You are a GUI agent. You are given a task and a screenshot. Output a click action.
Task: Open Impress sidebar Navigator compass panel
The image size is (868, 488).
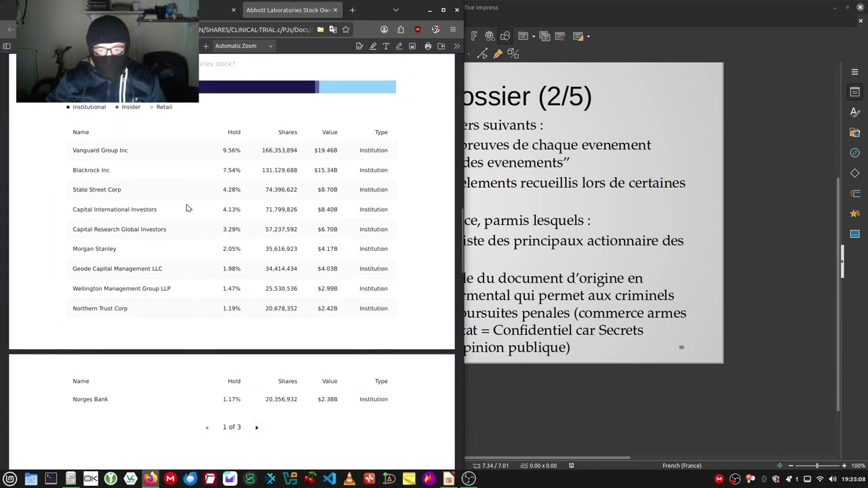[x=854, y=153]
